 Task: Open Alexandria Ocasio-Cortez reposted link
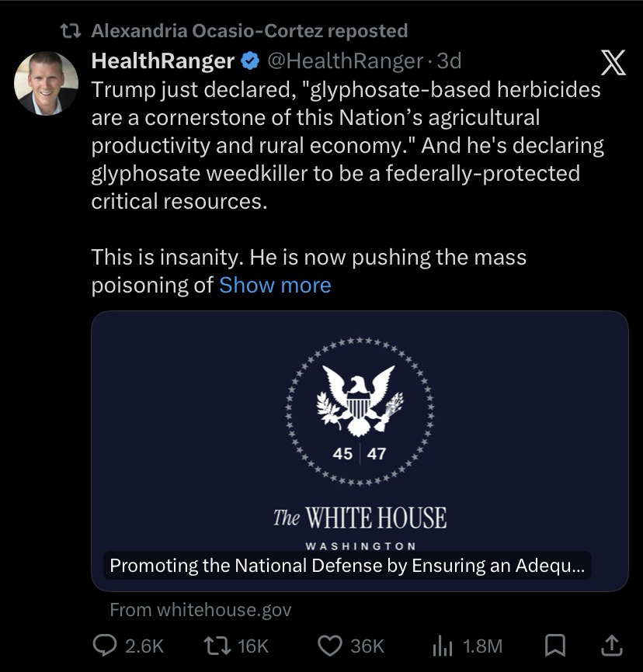249,31
